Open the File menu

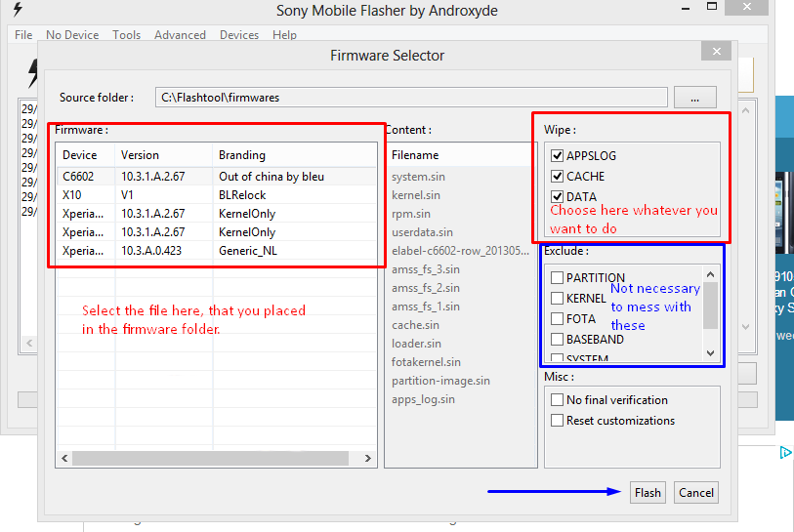coord(23,35)
